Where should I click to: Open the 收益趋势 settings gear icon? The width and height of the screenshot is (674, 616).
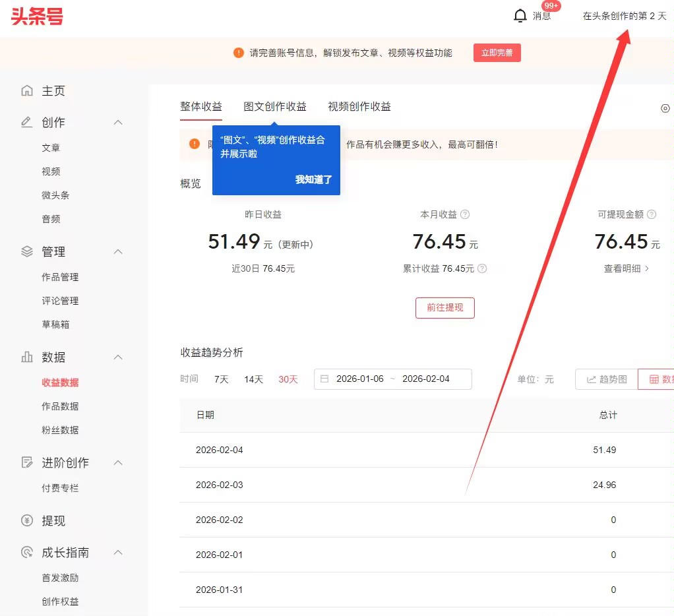pyautogui.click(x=665, y=108)
